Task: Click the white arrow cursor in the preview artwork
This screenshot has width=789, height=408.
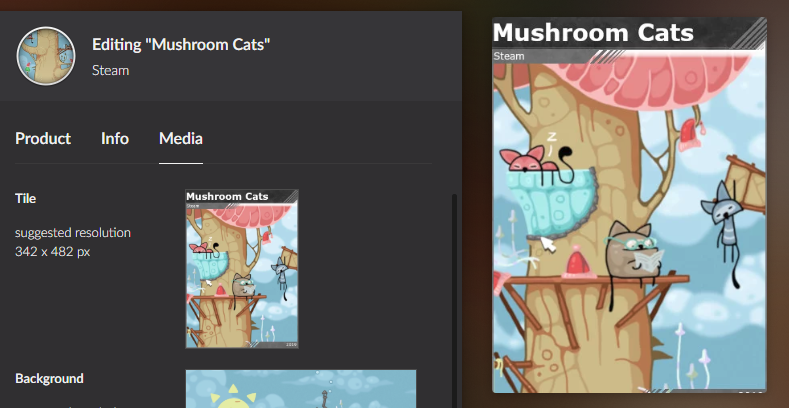Action: click(548, 244)
